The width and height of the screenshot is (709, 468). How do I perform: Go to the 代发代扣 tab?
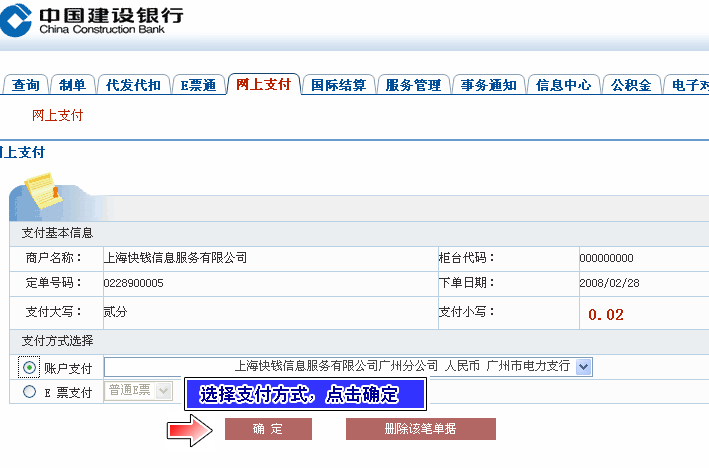pos(133,85)
